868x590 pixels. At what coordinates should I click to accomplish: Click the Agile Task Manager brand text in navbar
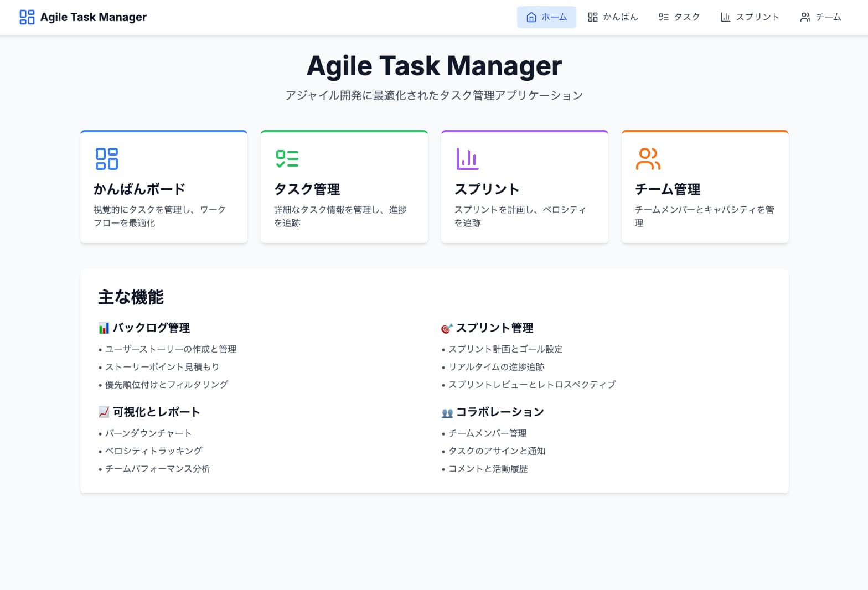[x=94, y=17]
